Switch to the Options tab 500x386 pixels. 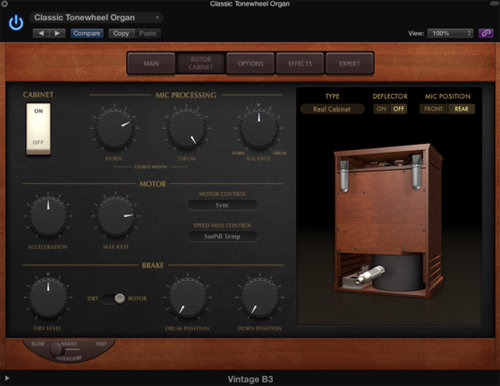pos(250,63)
